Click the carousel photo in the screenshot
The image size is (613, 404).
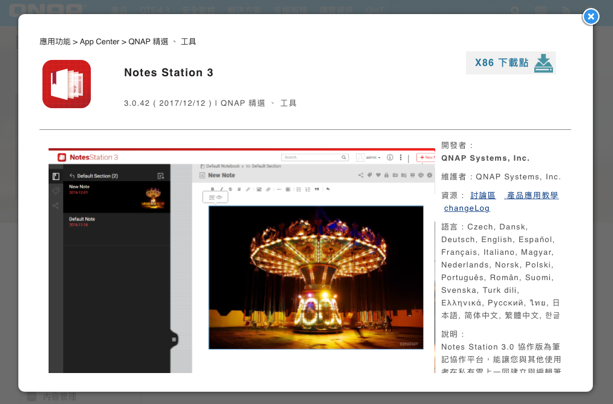click(x=315, y=276)
